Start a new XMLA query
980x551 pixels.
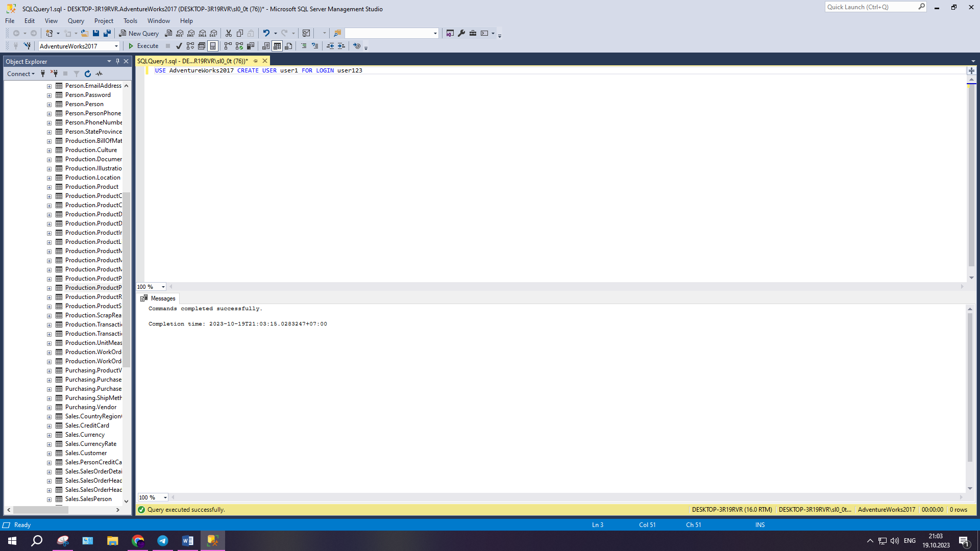coord(202,33)
